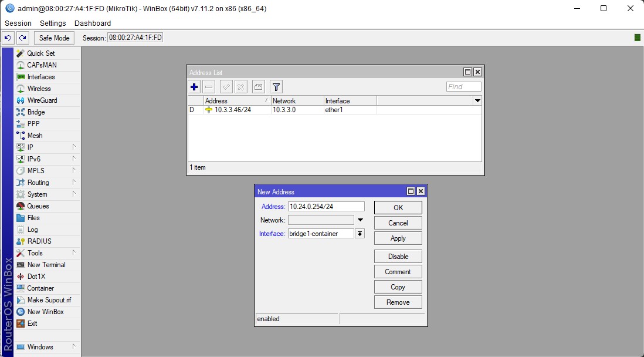Launch New Terminal from the sidebar
The image size is (644, 357).
click(46, 265)
